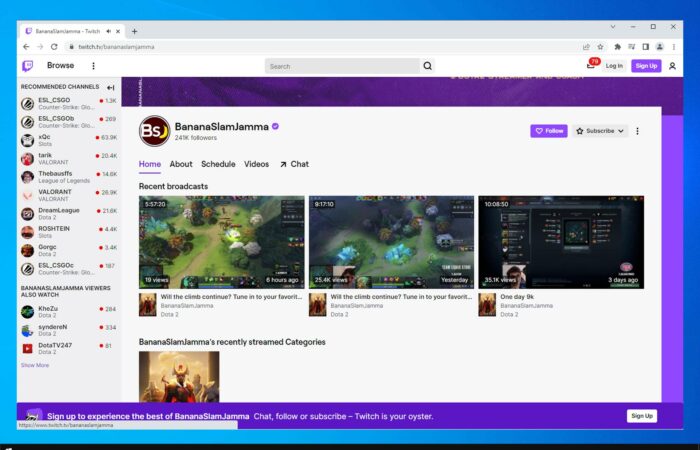The height and width of the screenshot is (450, 700).
Task: Follow the BananaSlamJamma channel
Action: 549,131
